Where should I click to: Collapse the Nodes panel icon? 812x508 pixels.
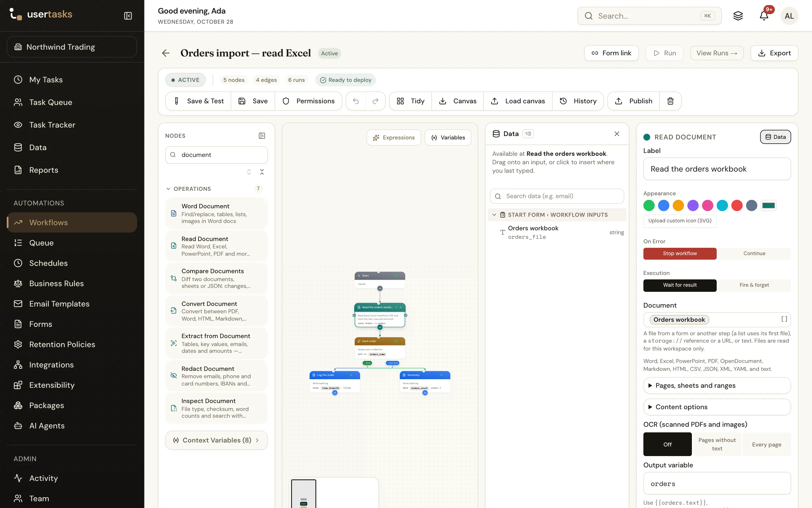262,136
